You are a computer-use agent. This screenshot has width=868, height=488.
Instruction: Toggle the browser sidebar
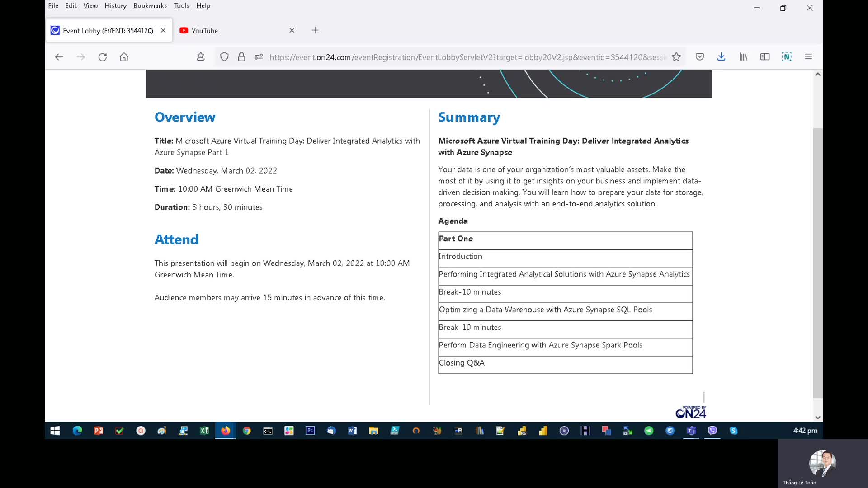765,57
